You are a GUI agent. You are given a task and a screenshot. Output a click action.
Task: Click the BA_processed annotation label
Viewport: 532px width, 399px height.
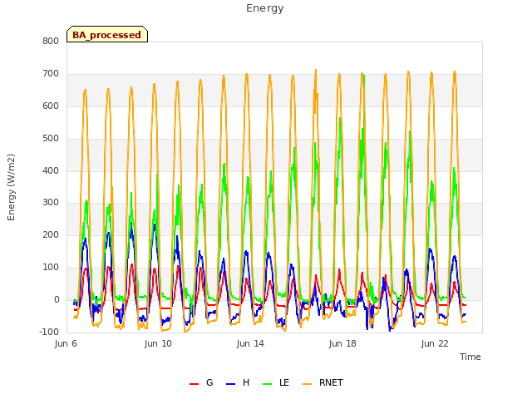click(107, 34)
